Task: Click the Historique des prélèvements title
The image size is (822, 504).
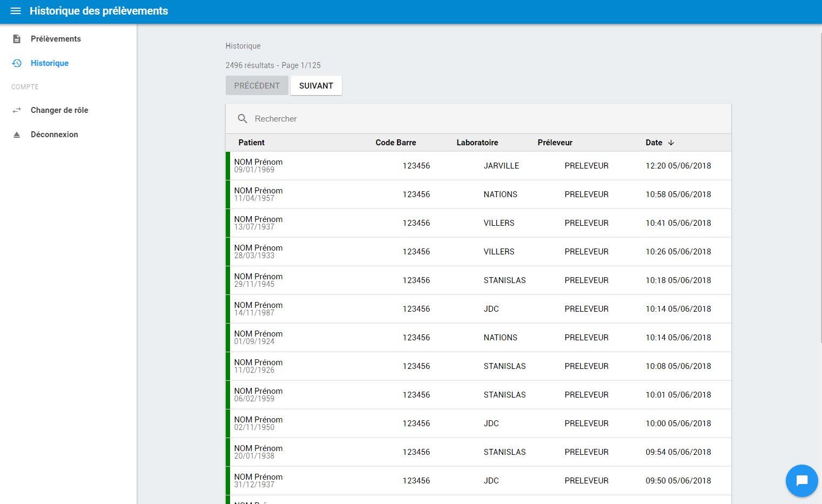Action: point(99,11)
